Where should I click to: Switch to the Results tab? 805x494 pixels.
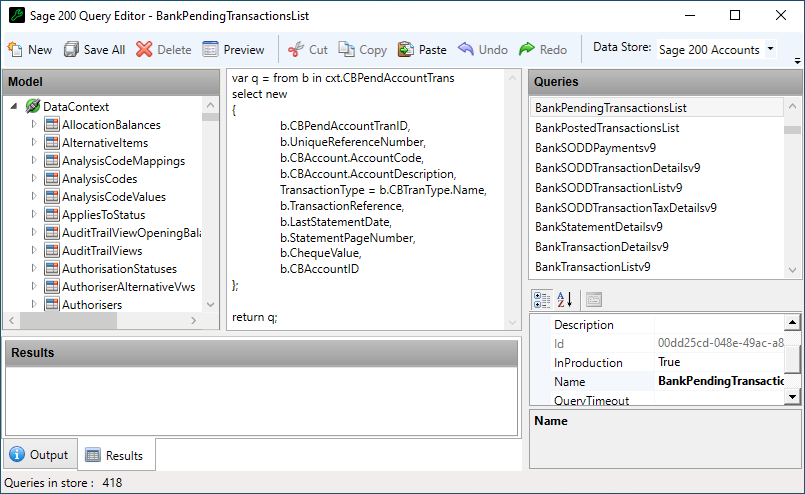(115, 455)
